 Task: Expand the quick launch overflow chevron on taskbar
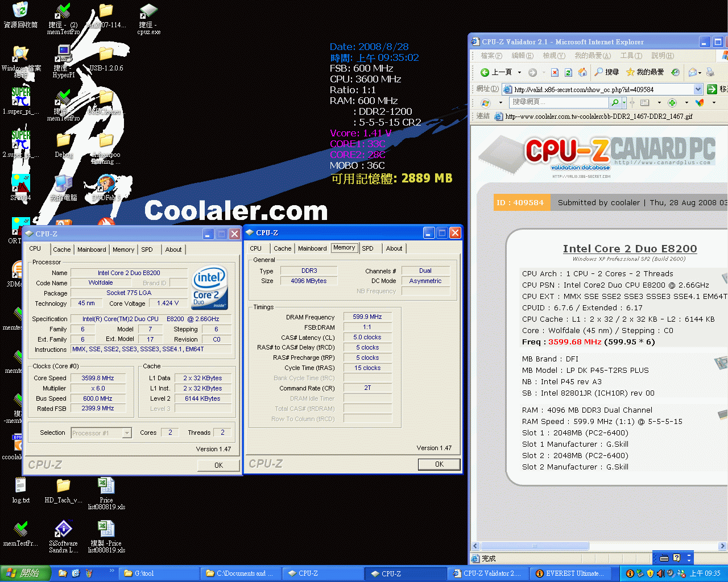pos(111,571)
